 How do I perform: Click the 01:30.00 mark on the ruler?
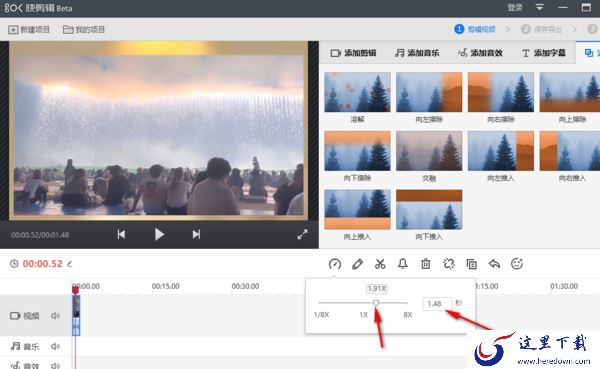[564, 286]
